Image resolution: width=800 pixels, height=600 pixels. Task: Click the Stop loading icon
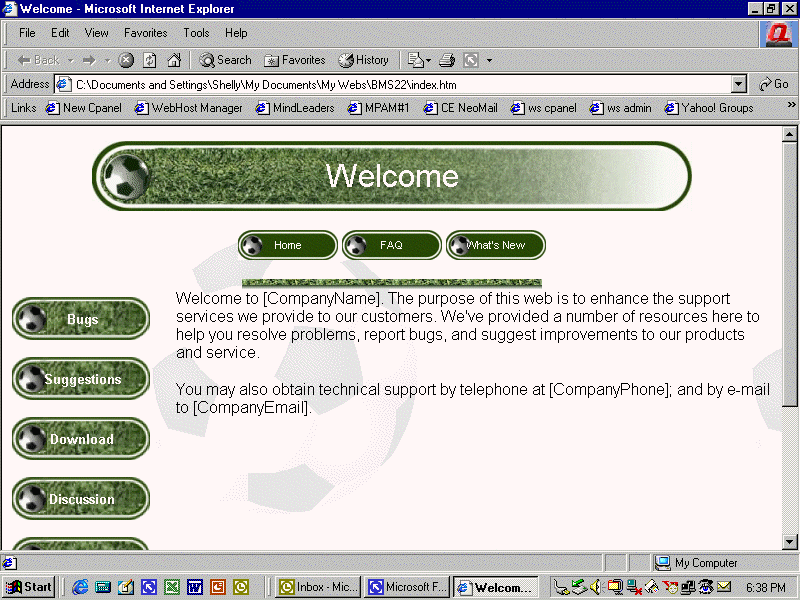click(x=126, y=60)
